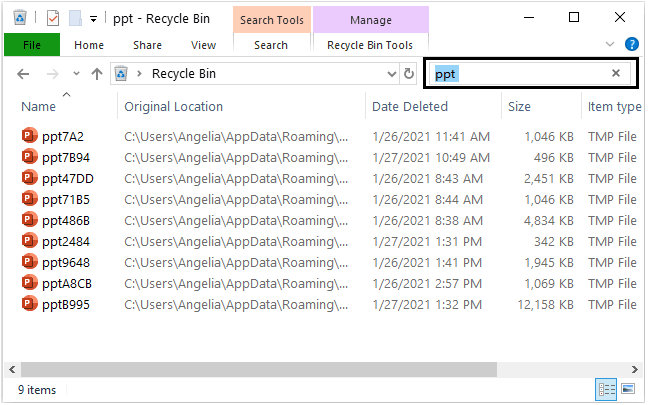The width and height of the screenshot is (648, 405).
Task: Clear the search box with X
Action: click(616, 73)
